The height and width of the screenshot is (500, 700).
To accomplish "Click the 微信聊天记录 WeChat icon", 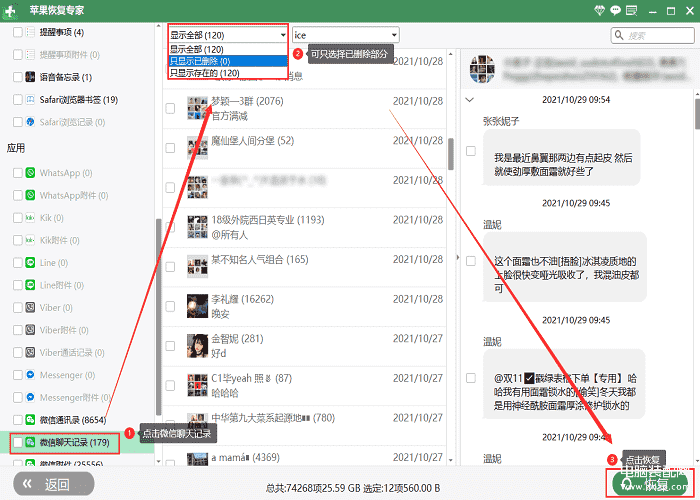I will [30, 442].
